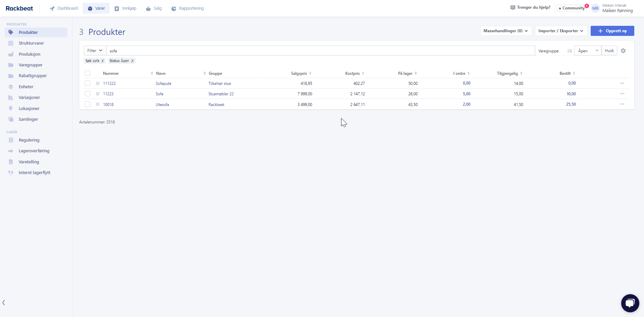Go to the Dashboard tab

coord(64,8)
